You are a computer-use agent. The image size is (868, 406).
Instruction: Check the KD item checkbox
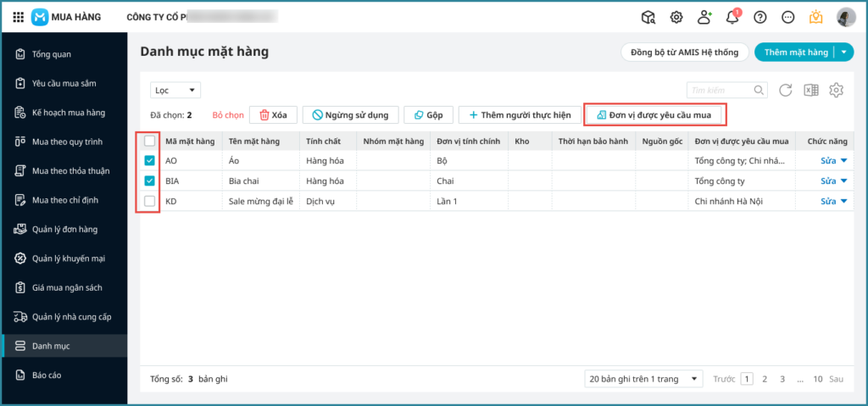coord(150,201)
